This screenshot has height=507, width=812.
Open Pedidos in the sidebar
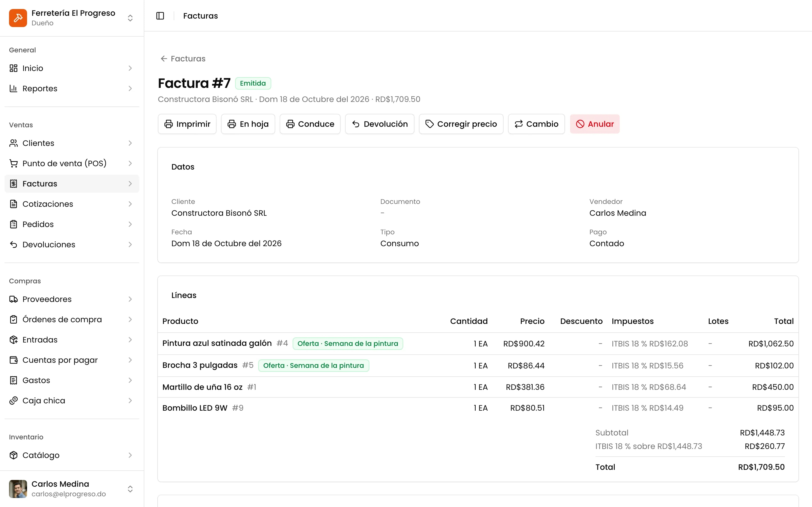72,224
